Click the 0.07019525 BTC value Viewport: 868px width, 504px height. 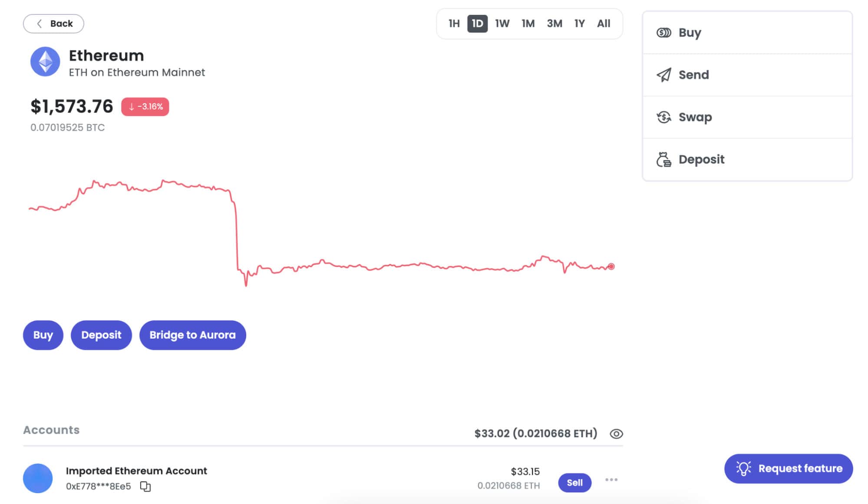(x=67, y=128)
